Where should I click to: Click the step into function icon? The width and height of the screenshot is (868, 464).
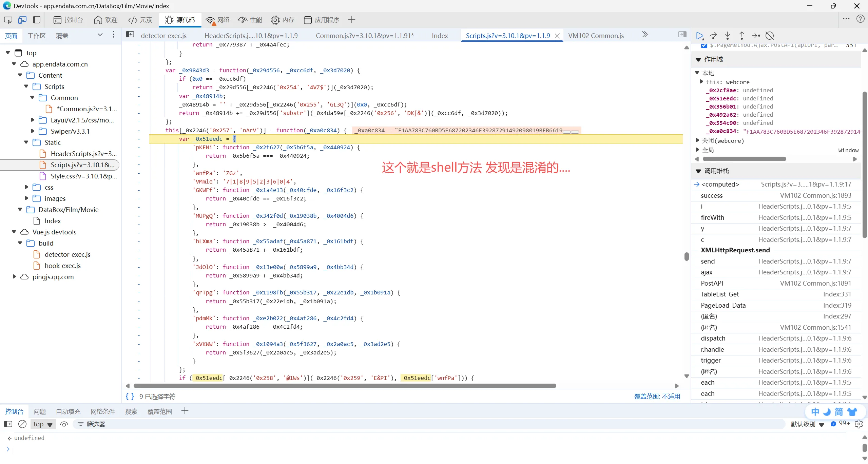pyautogui.click(x=728, y=36)
